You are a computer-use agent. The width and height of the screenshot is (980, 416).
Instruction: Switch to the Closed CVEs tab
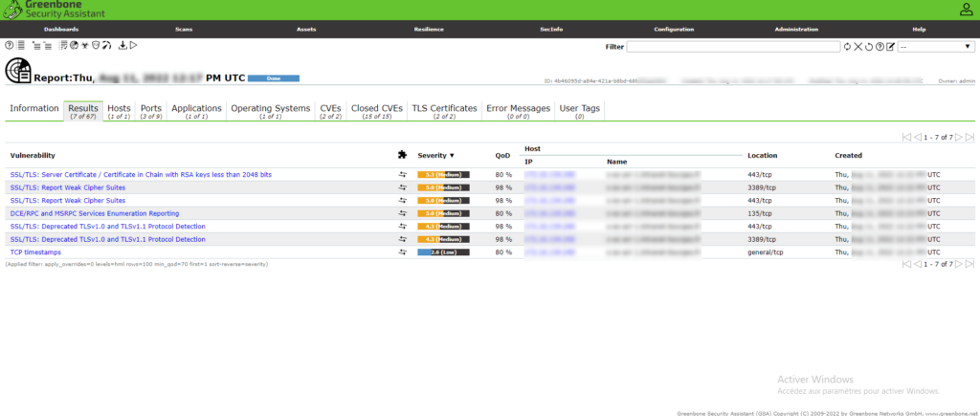(x=377, y=111)
